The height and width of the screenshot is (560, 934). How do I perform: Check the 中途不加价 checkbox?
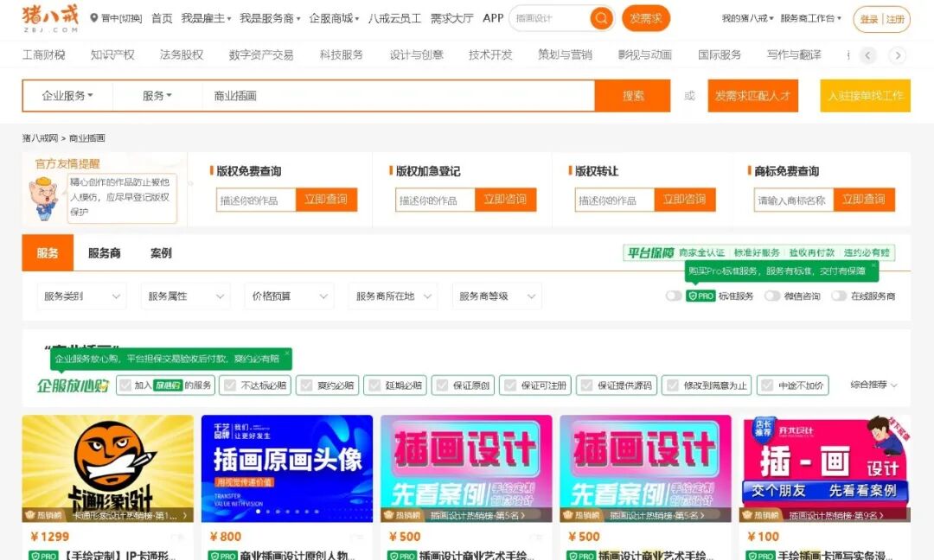(x=767, y=385)
